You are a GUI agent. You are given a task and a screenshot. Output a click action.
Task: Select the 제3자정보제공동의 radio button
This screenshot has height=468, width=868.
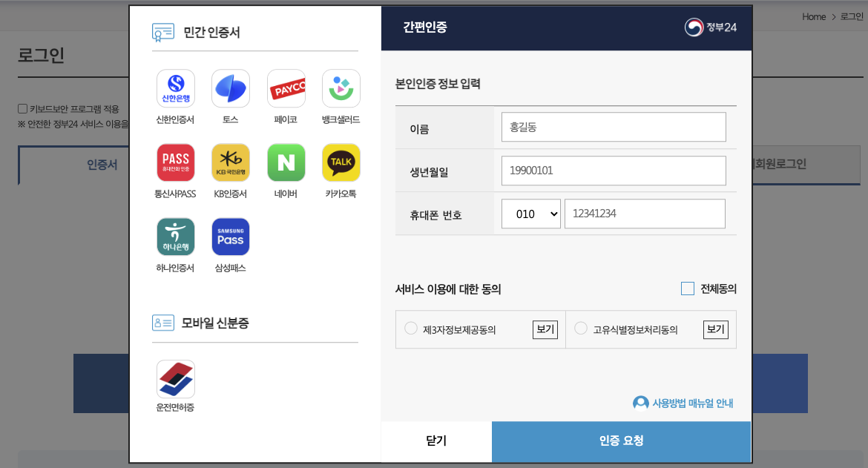click(x=410, y=329)
